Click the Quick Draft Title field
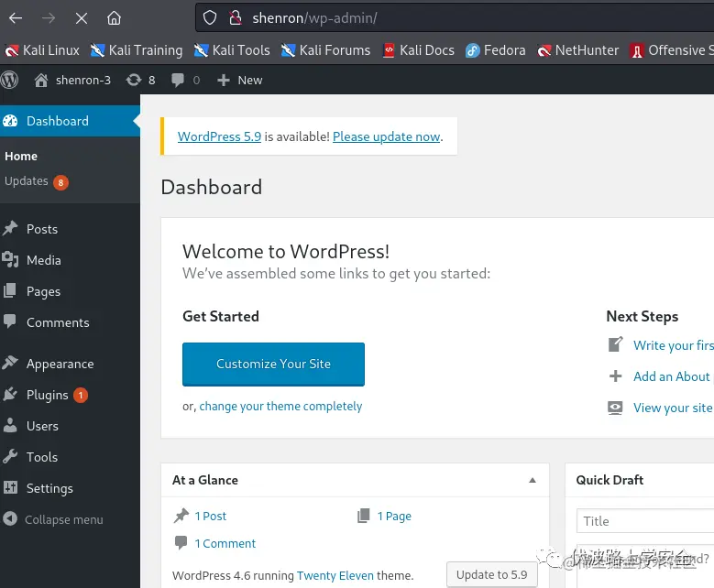Viewport: 714px width, 588px height. pos(645,521)
